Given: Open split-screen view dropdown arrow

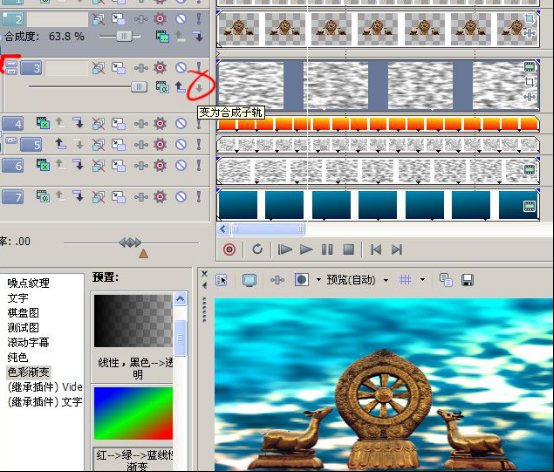Looking at the screenshot, I should [319, 280].
